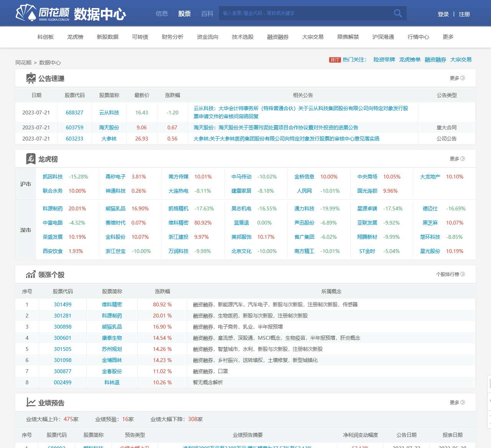Click the 业绩预告 section icon
The image size is (491, 448).
31,402
